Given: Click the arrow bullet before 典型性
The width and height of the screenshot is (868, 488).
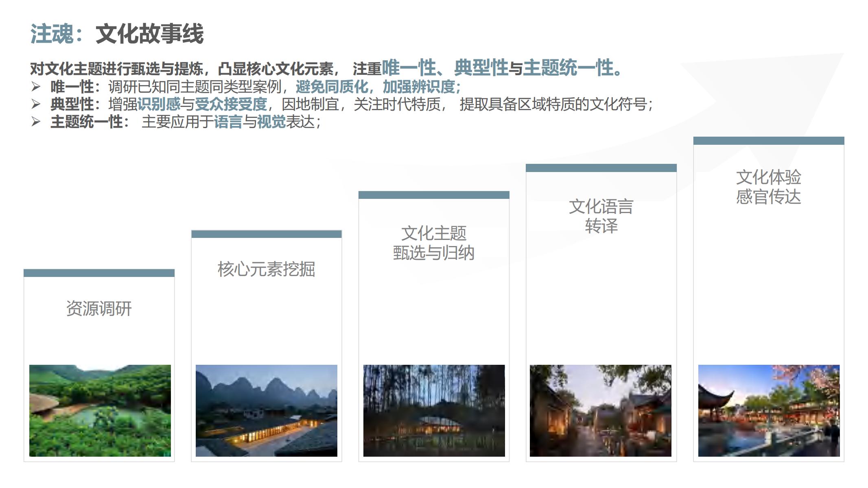Looking at the screenshot, I should click(36, 104).
